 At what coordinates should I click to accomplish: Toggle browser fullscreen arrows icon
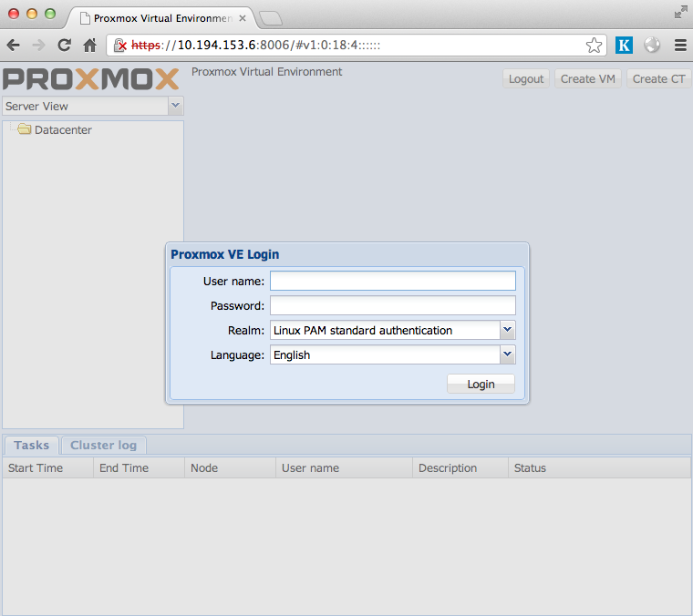680,13
